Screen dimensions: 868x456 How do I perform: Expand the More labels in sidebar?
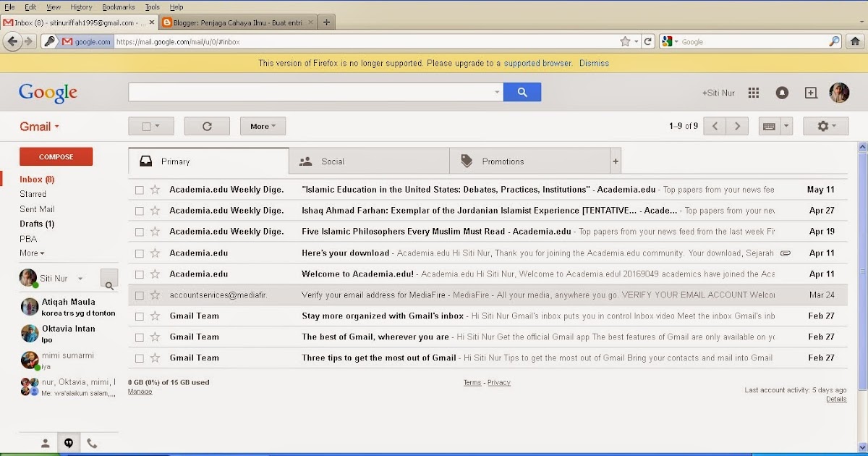point(32,253)
